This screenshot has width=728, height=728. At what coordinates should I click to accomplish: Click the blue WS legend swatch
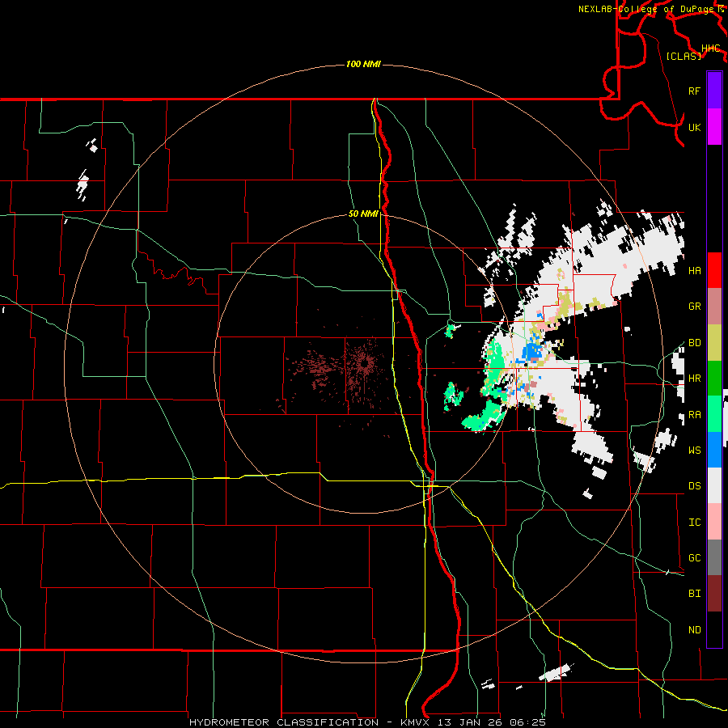[714, 450]
